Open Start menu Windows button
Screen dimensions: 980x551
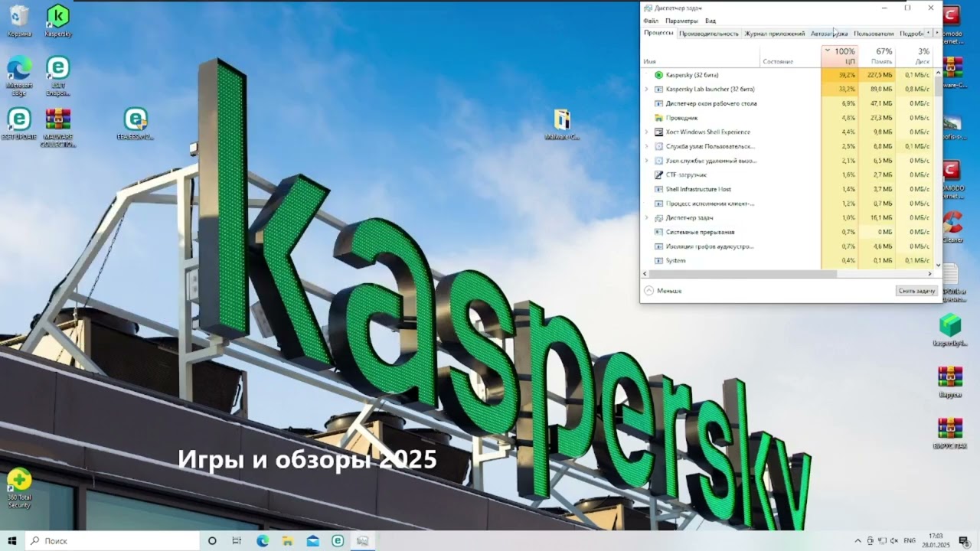tap(12, 541)
